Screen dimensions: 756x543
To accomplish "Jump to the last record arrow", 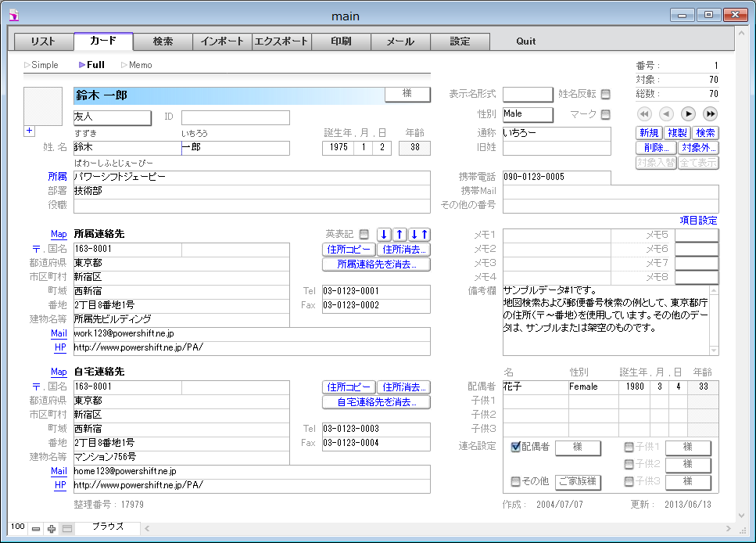I will click(710, 113).
